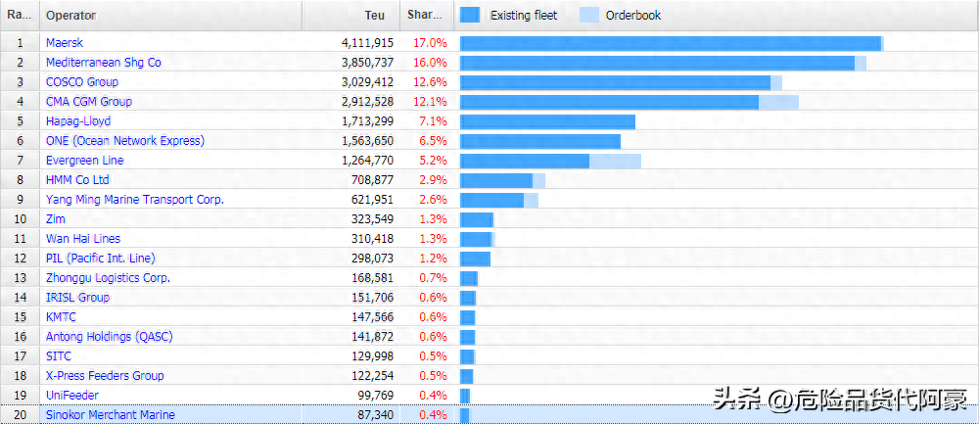Image resolution: width=980 pixels, height=424 pixels.
Task: Sort by the Teu column header
Action: [351, 15]
